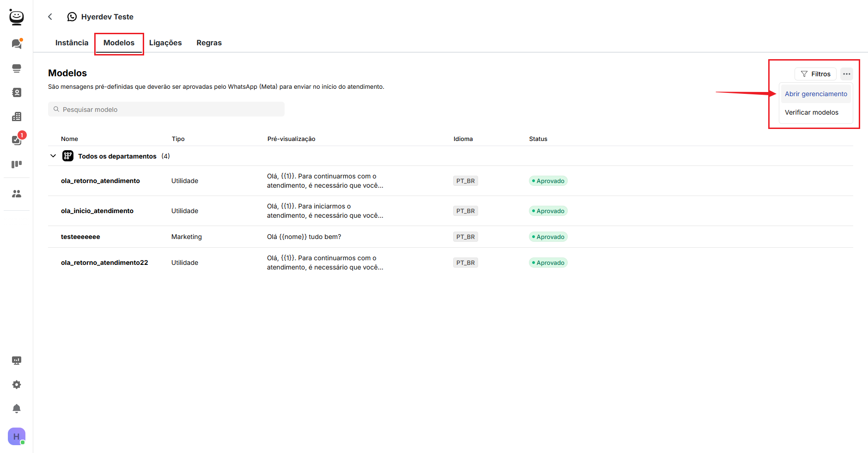Switch to the Instância tab
The width and height of the screenshot is (868, 453).
[x=72, y=43]
